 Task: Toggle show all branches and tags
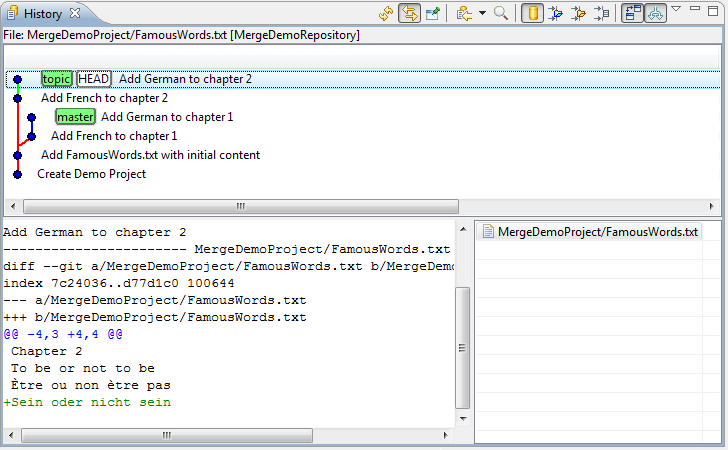click(656, 13)
